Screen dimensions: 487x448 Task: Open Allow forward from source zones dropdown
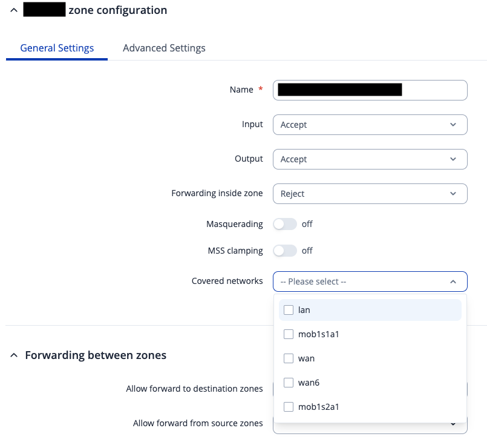(453, 424)
